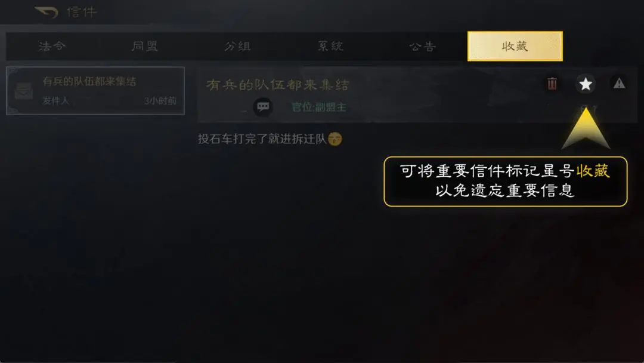Image resolution: width=644 pixels, height=363 pixels.
Task: Delete this mail with the red trash icon
Action: coord(552,84)
